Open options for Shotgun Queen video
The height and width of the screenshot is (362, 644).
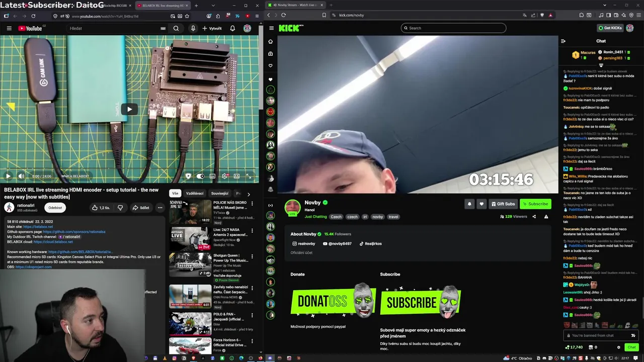[x=252, y=257]
